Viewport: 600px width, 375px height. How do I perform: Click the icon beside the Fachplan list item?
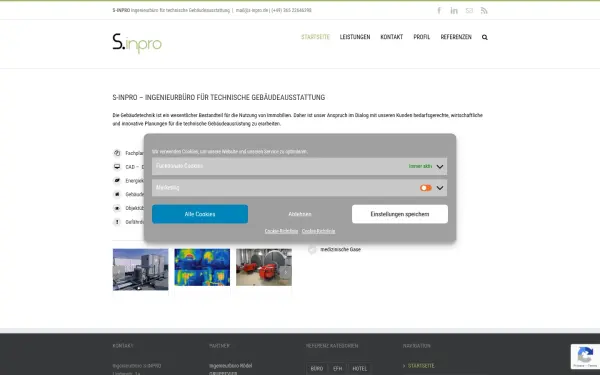click(x=117, y=153)
